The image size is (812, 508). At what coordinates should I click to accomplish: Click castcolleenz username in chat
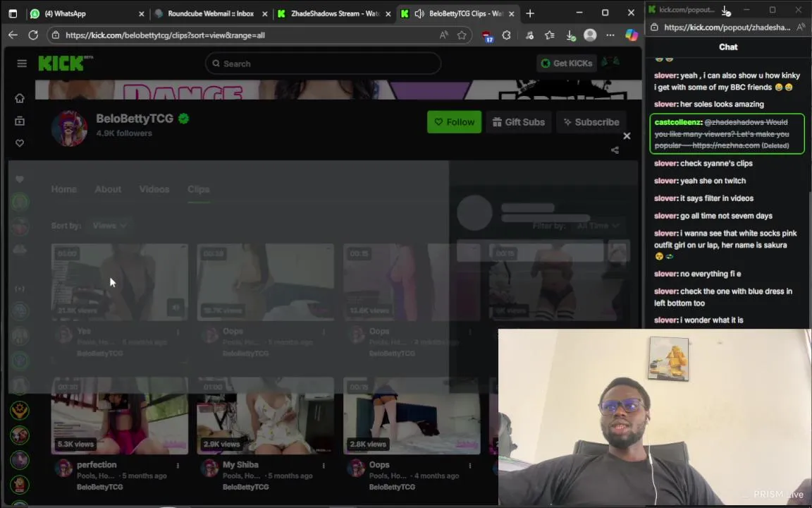tap(678, 122)
